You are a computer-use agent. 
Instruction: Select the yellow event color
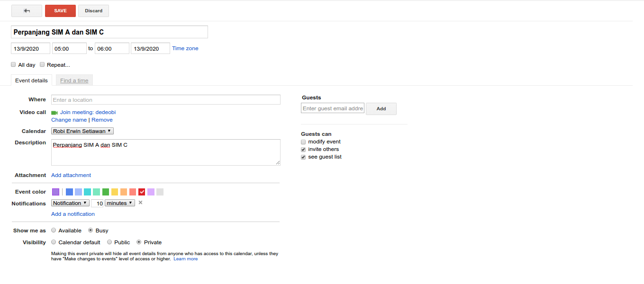tap(115, 192)
